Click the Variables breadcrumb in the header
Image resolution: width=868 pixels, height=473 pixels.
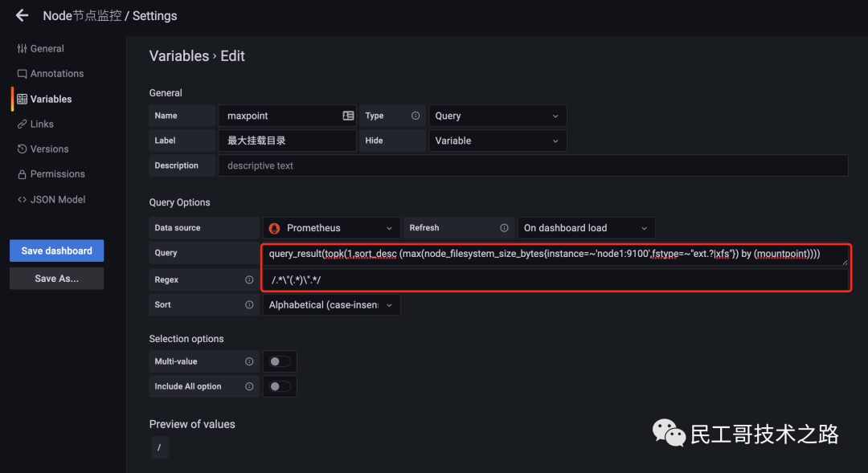click(x=178, y=56)
